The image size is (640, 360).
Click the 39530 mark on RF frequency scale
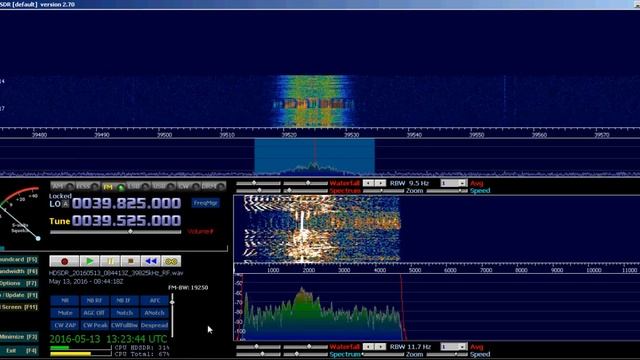[x=351, y=135]
